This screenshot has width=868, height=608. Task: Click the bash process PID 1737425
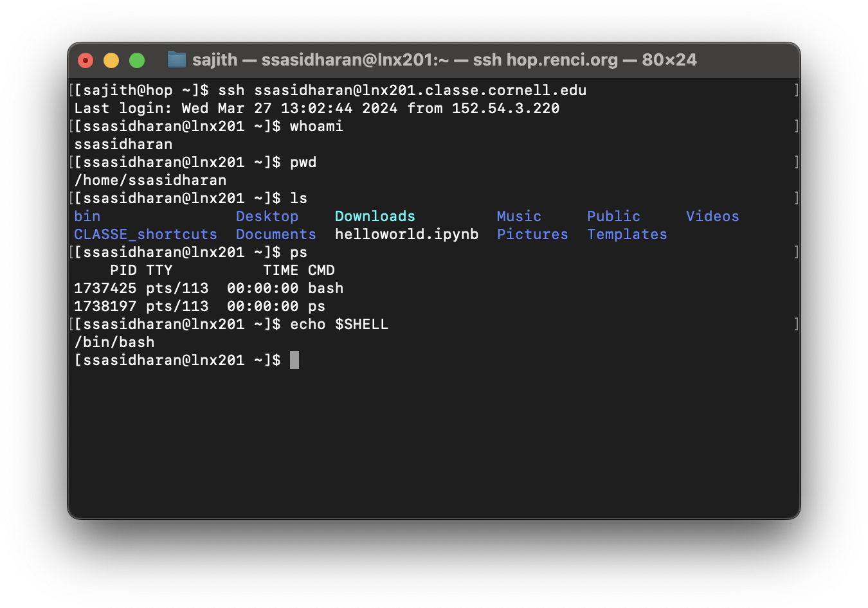(105, 289)
